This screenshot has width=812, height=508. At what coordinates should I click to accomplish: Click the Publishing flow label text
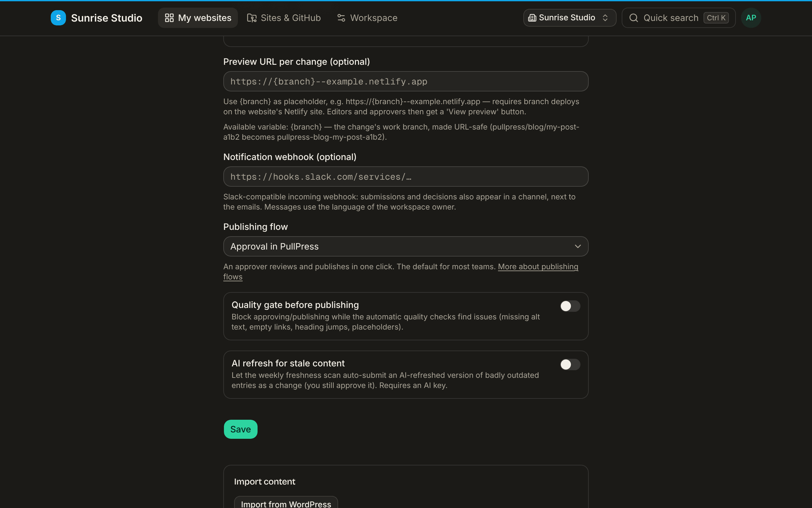(255, 227)
